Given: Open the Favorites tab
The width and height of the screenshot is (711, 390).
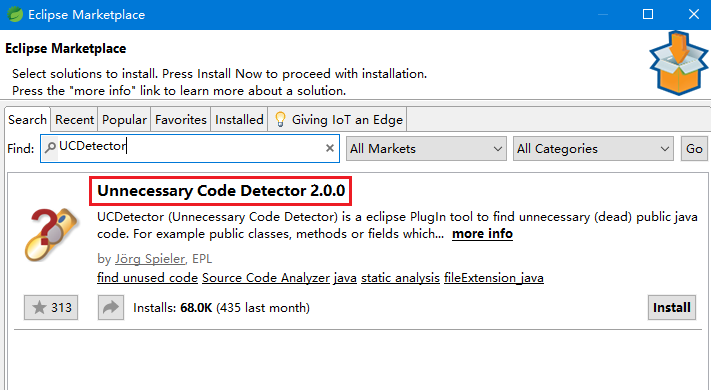Looking at the screenshot, I should 180,120.
